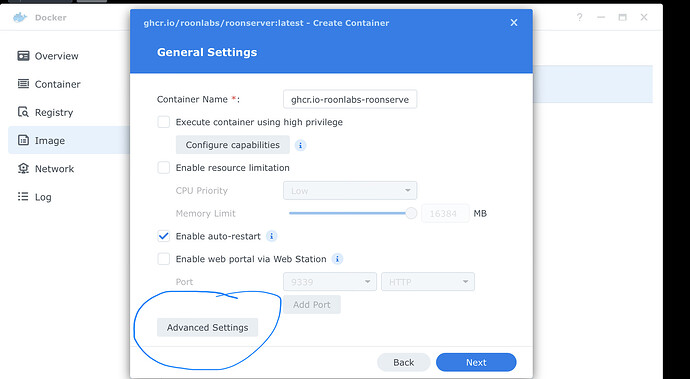
Task: Go to Container in the sidebar
Action: pyautogui.click(x=68, y=84)
